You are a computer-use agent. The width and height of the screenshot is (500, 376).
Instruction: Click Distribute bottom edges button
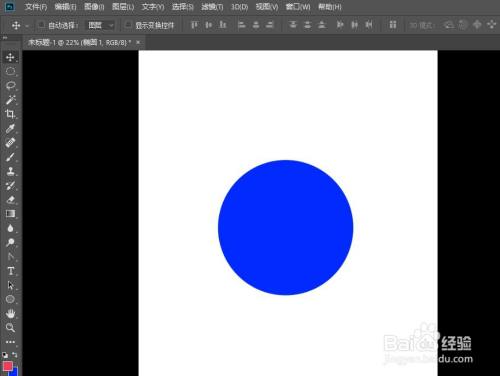pyautogui.click(x=322, y=25)
